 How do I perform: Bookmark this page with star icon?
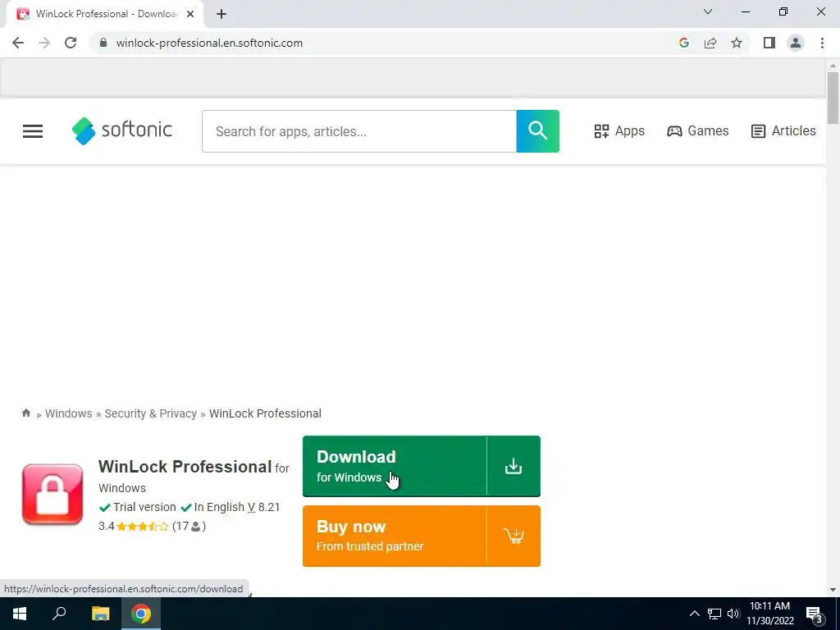737,43
